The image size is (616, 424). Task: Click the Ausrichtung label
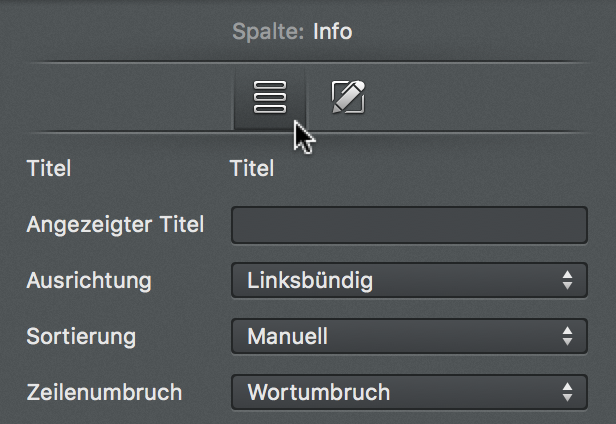[89, 281]
